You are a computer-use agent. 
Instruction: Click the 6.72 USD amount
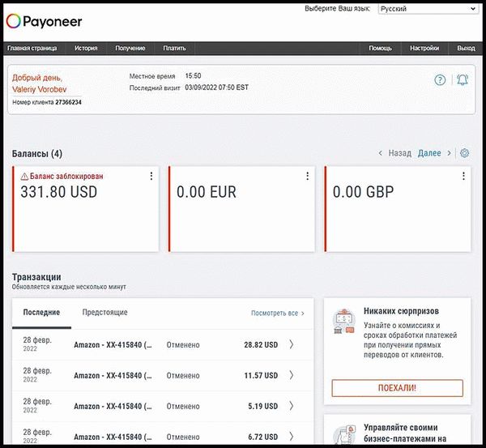[262, 437]
